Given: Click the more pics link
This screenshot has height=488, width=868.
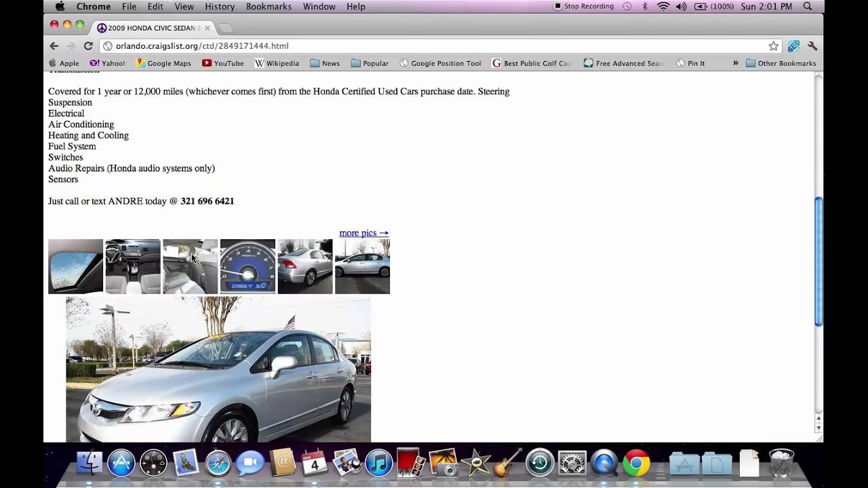Looking at the screenshot, I should click(364, 232).
